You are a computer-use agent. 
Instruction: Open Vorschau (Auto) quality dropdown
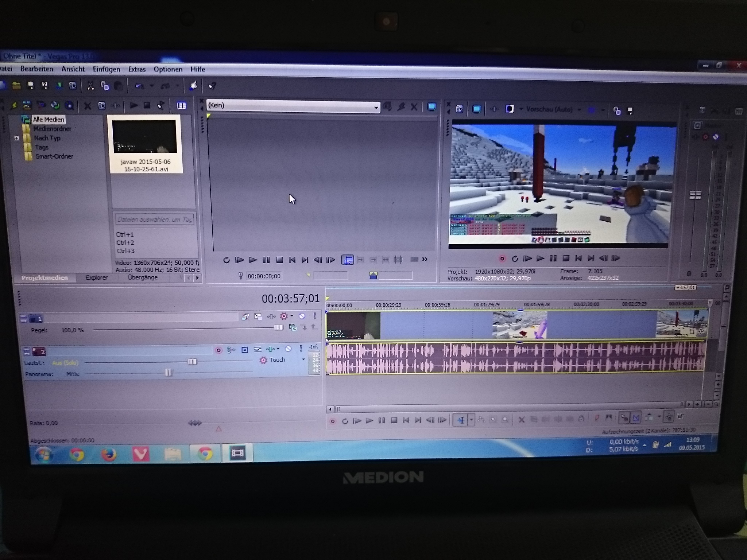pos(579,109)
